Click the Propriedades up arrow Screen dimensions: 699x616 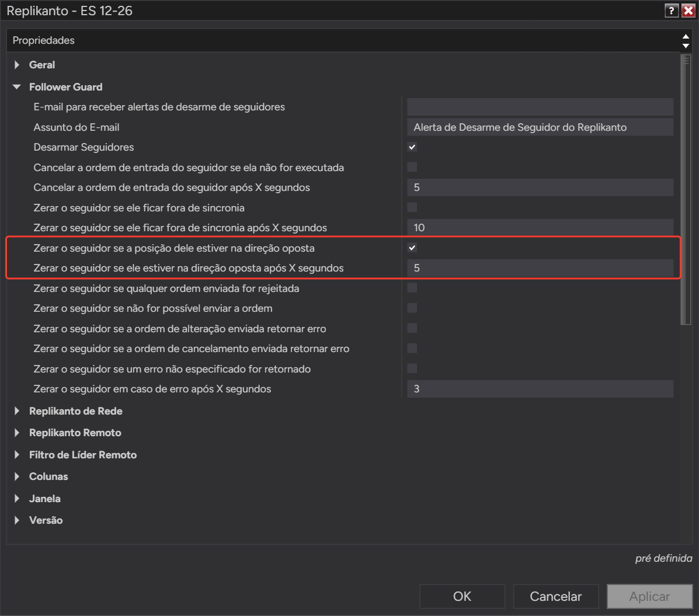[x=686, y=37]
